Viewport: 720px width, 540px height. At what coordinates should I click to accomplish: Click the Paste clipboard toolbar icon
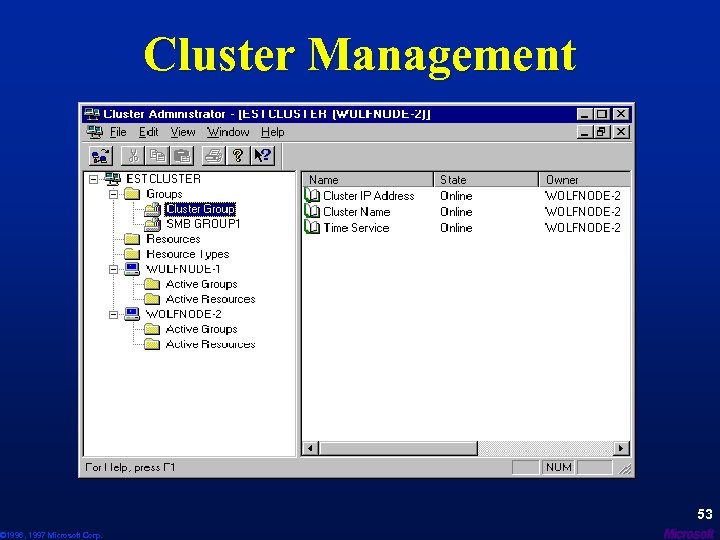click(182, 156)
